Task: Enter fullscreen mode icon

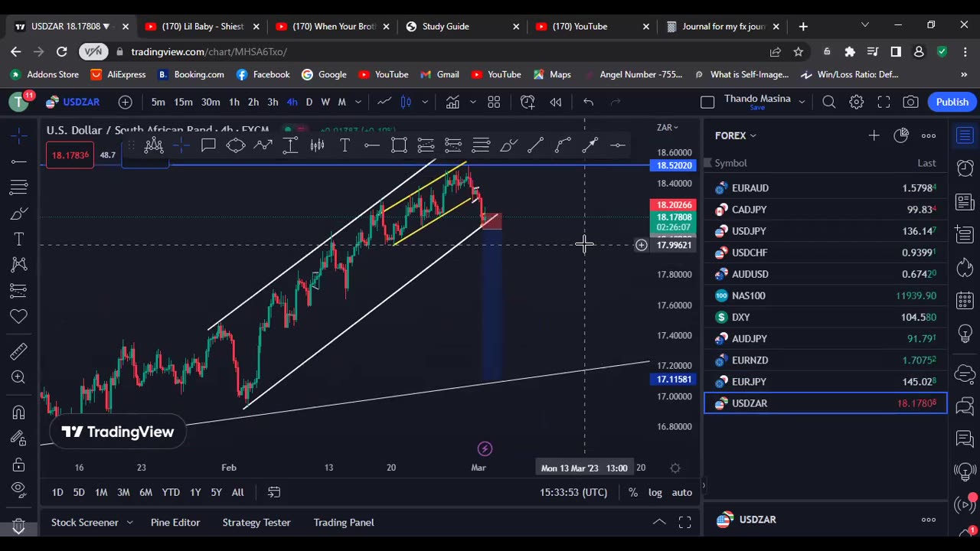Action: (884, 102)
